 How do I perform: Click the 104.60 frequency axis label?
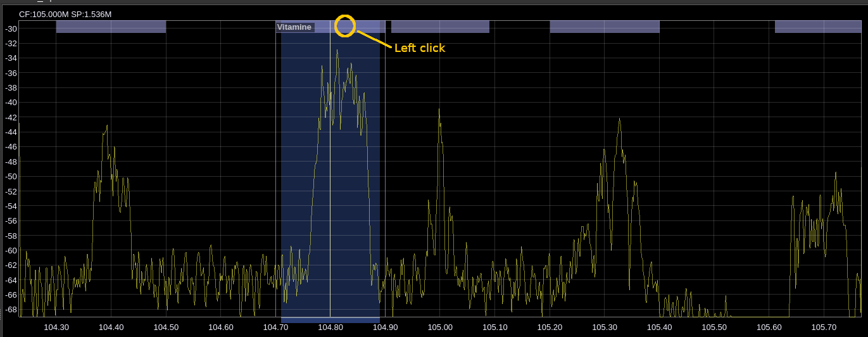pyautogui.click(x=220, y=327)
